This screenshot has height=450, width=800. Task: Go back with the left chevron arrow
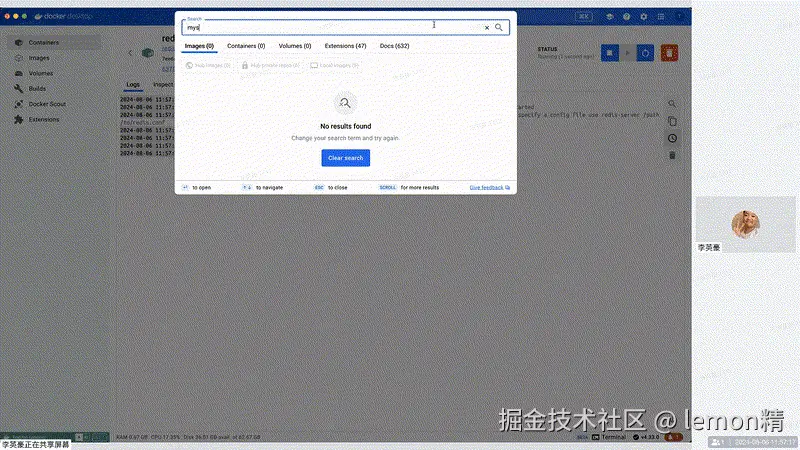pyautogui.click(x=130, y=53)
